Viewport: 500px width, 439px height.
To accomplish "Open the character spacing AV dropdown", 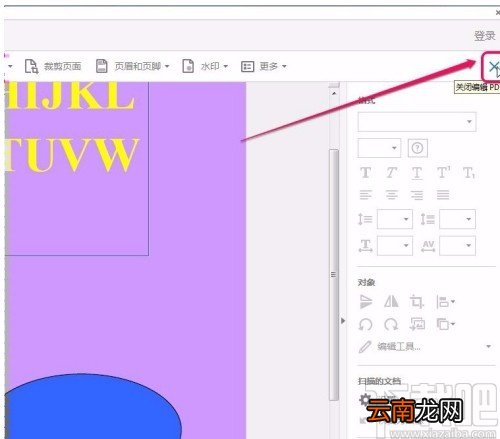I will click(457, 246).
